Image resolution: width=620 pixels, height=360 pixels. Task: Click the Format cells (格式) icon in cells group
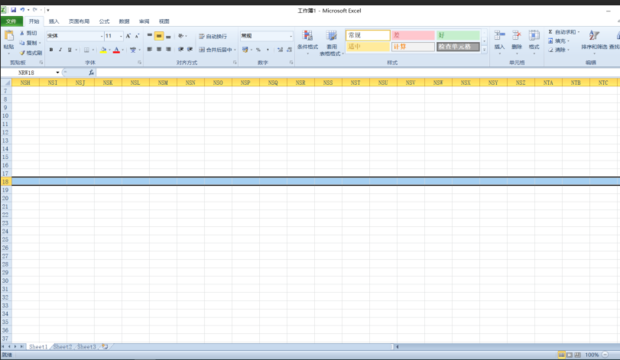tap(534, 36)
